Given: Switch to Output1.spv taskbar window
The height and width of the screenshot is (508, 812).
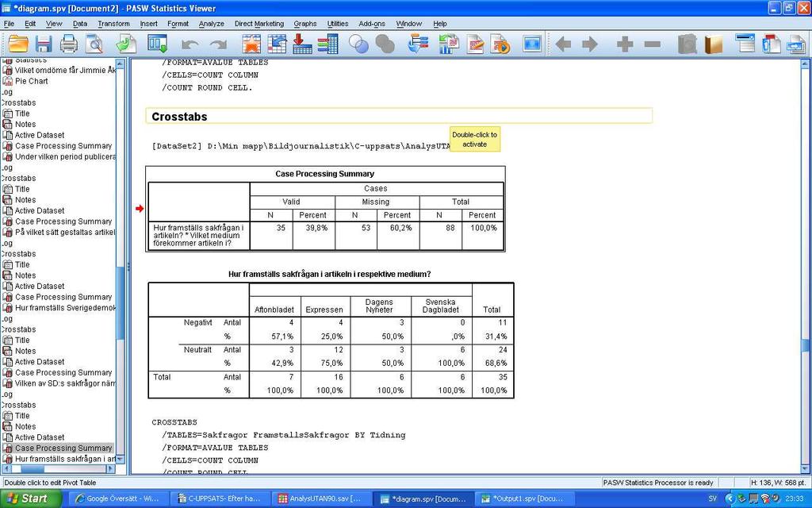Looking at the screenshot, I should (x=523, y=498).
